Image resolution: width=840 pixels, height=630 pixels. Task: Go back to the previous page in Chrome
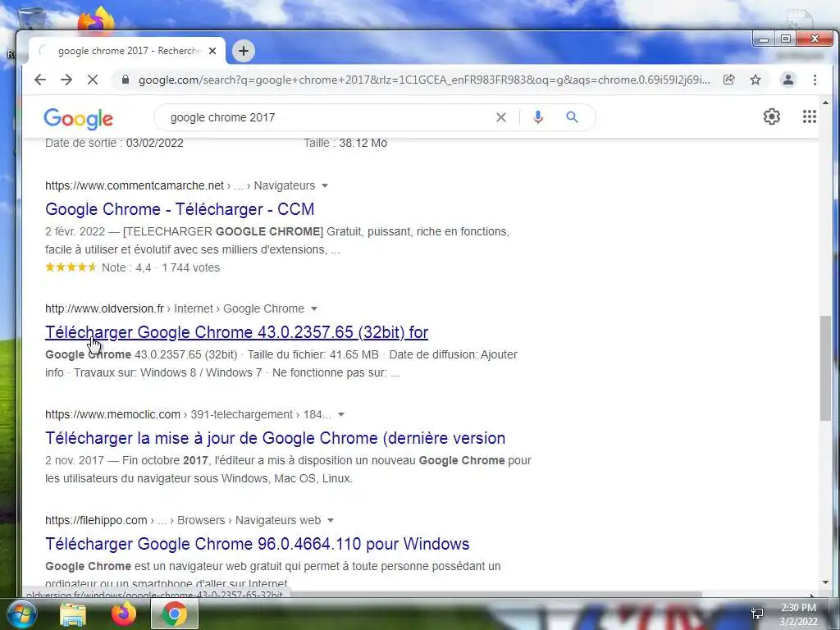click(x=40, y=80)
